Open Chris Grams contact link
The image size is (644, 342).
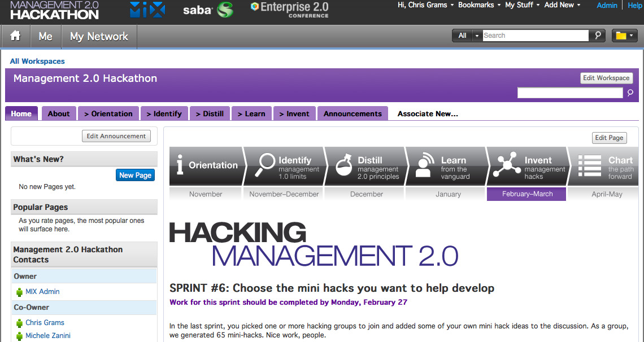coord(45,323)
